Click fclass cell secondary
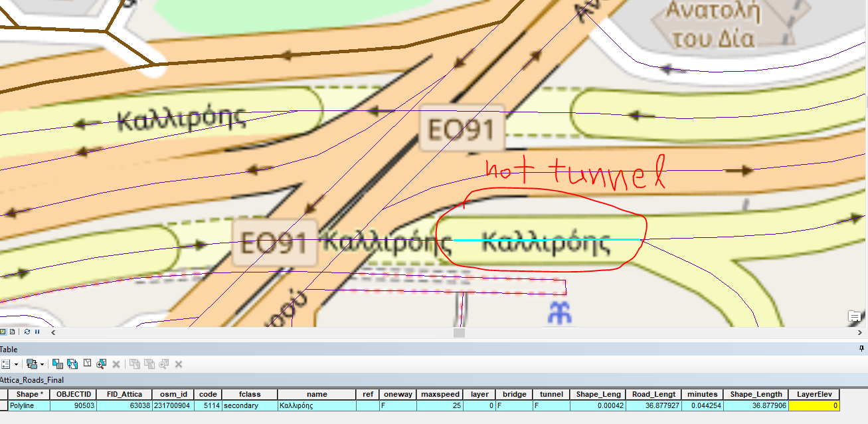The width and height of the screenshot is (868, 424). [x=250, y=405]
